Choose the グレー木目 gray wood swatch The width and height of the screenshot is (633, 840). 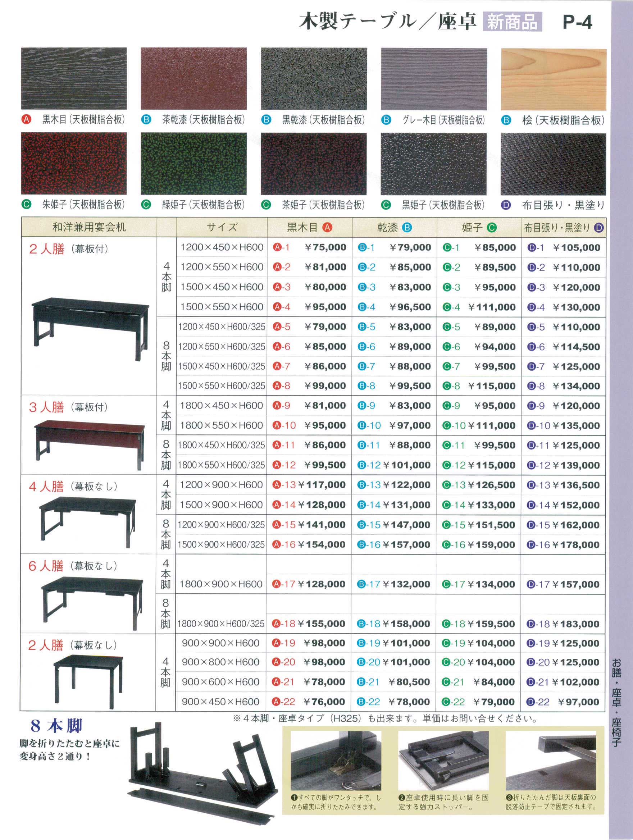[x=434, y=79]
